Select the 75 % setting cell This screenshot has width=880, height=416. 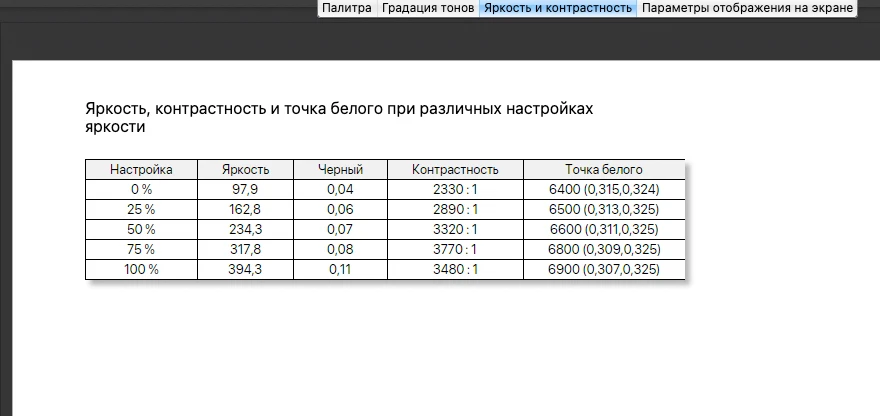click(141, 249)
